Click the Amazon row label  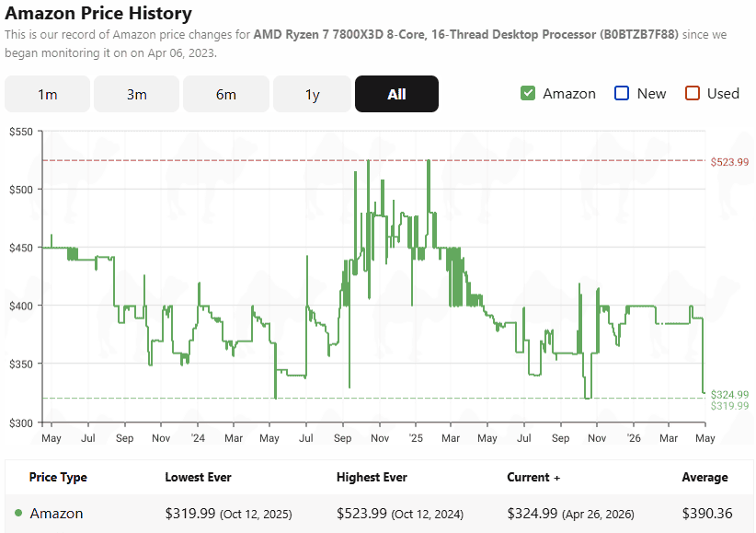(56, 513)
